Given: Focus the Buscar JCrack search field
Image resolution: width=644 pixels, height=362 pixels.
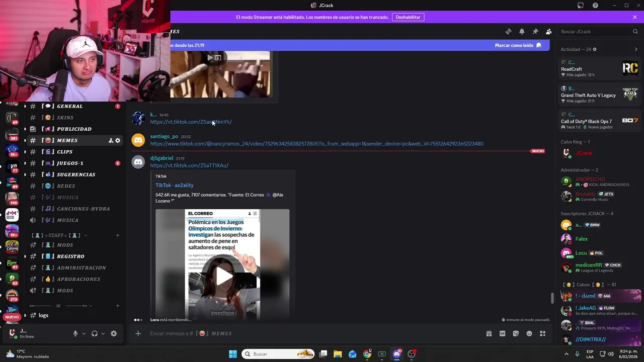Looking at the screenshot, I should point(599,31).
